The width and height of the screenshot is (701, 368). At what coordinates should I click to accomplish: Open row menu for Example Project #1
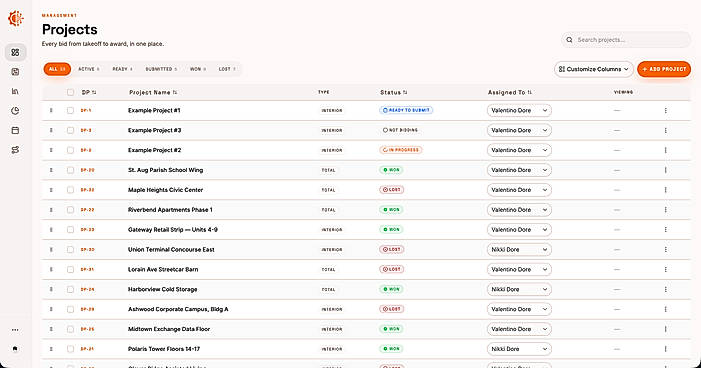pos(666,110)
